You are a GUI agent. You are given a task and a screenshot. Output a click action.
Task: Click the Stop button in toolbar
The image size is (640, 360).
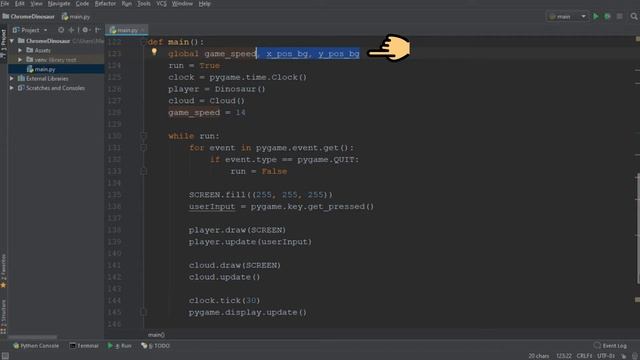(x=620, y=16)
